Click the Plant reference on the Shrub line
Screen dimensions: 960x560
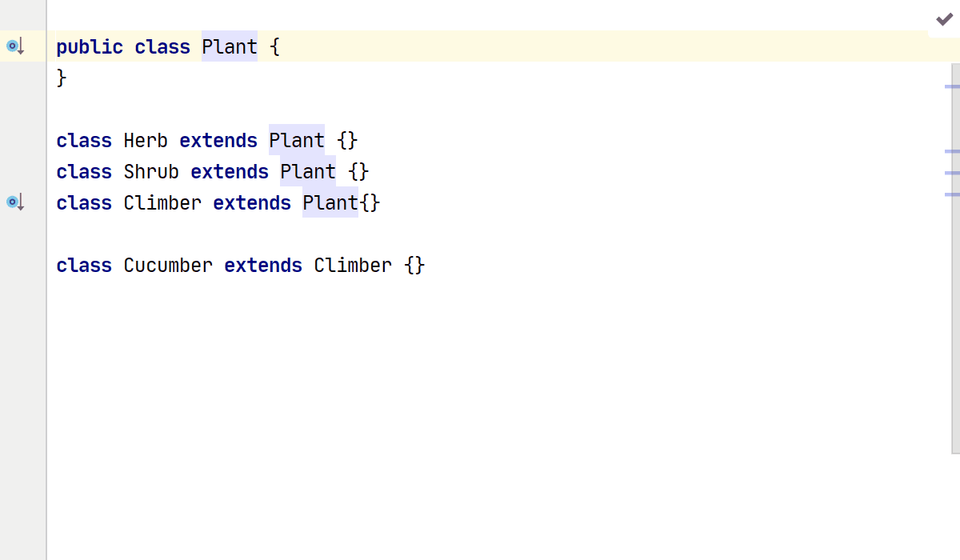click(x=308, y=172)
